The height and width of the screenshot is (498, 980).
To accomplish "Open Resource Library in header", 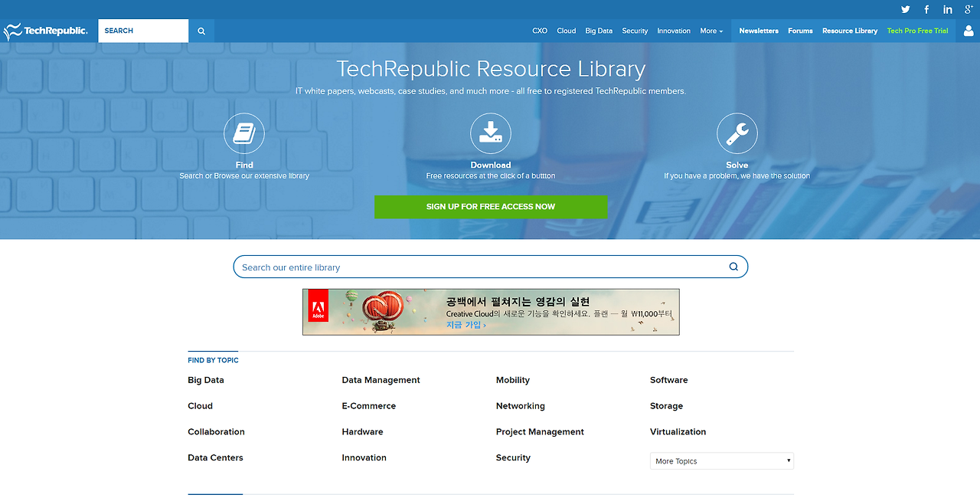I will [x=850, y=31].
